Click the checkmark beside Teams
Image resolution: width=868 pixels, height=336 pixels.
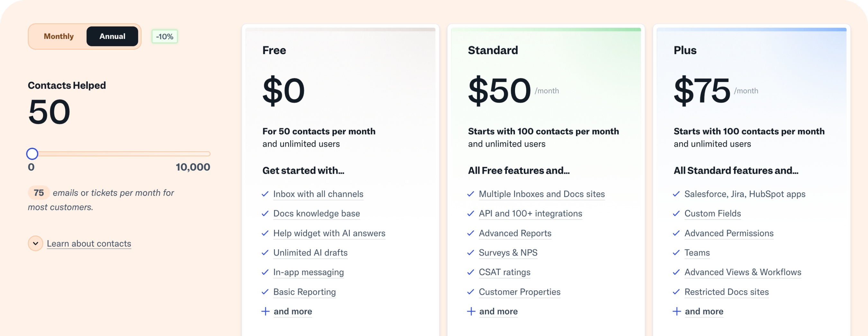[x=676, y=252]
